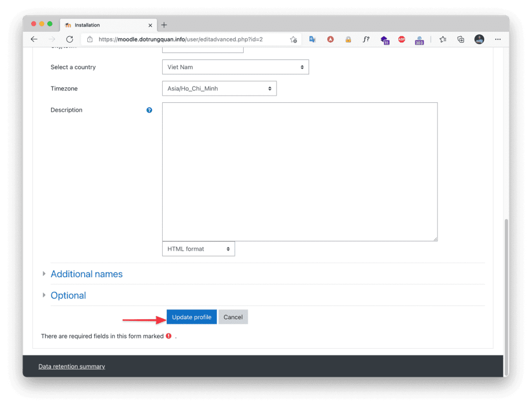The image size is (532, 407).
Task: Open the translate extension icon
Action: [312, 39]
